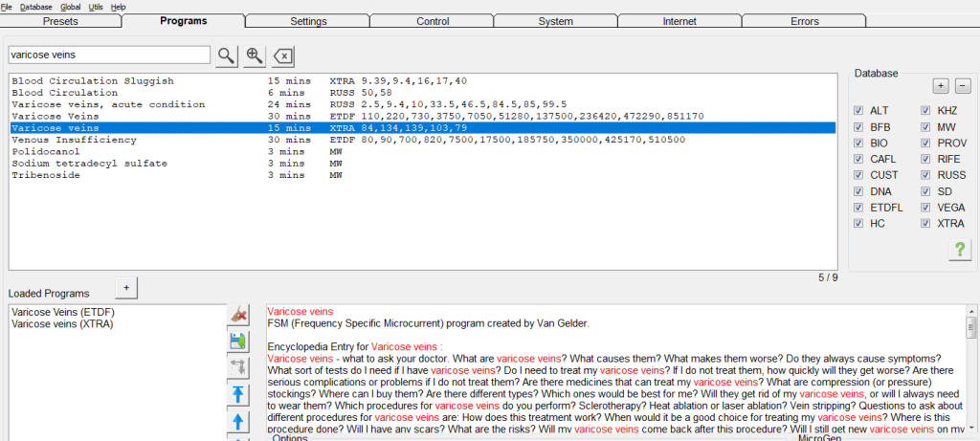Toggle the RIFE database checkbox

[x=925, y=159]
